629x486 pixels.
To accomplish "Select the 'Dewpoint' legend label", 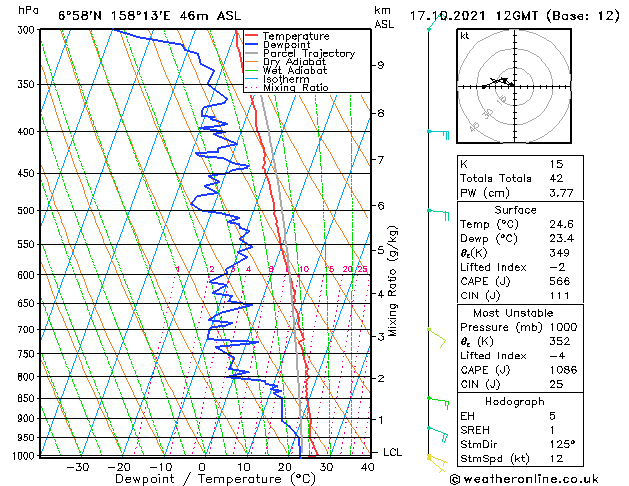I will pyautogui.click(x=286, y=45).
